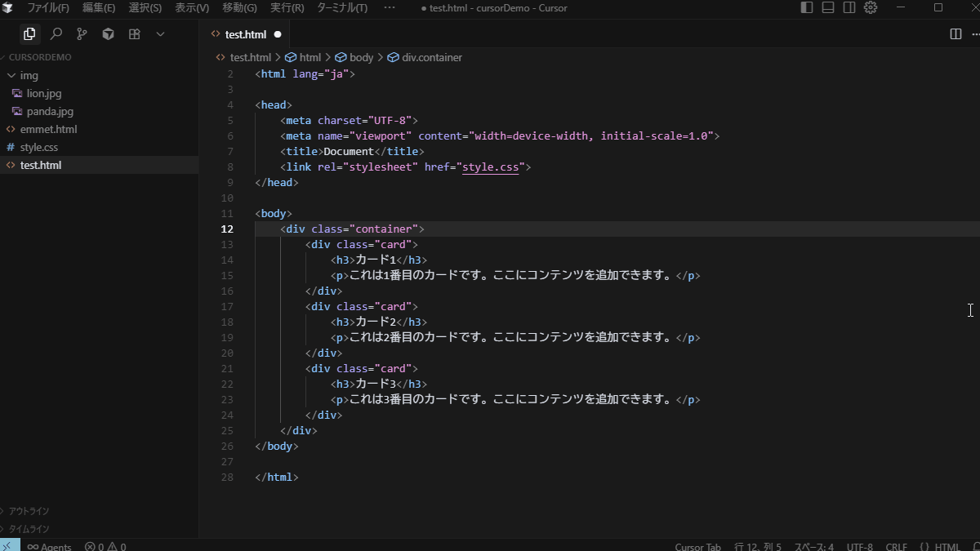980x551 pixels.
Task: Click body in the breadcrumb
Action: pyautogui.click(x=361, y=57)
